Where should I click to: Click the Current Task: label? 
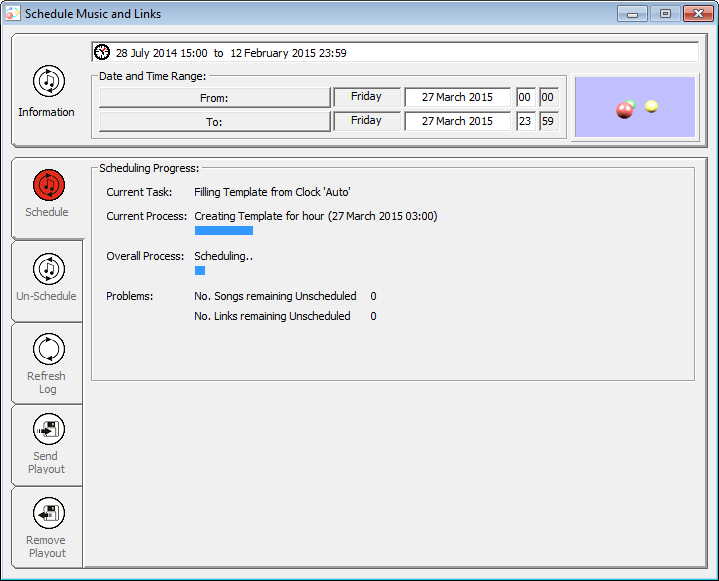click(x=139, y=192)
